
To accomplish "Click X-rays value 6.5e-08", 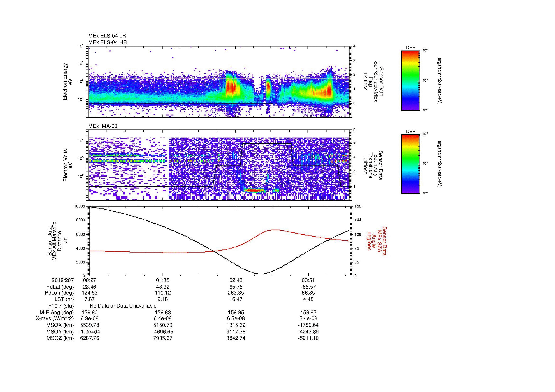I will [x=236, y=319].
